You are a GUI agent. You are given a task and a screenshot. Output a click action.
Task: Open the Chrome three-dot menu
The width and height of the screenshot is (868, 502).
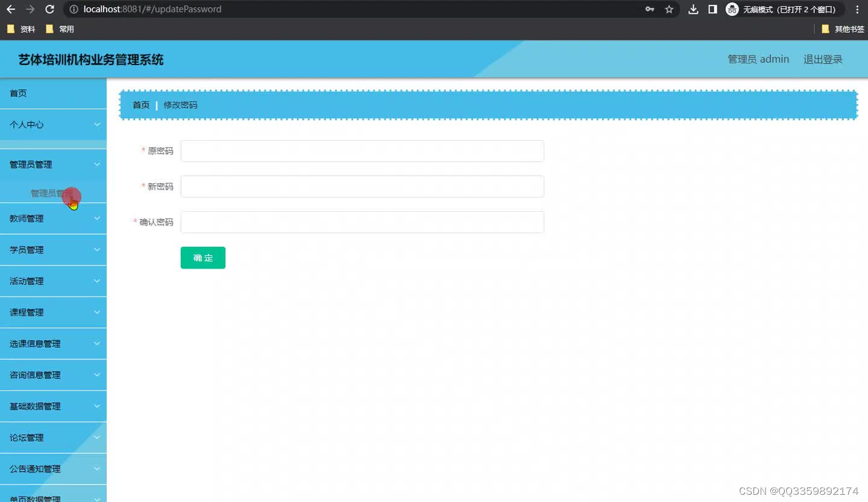point(857,9)
